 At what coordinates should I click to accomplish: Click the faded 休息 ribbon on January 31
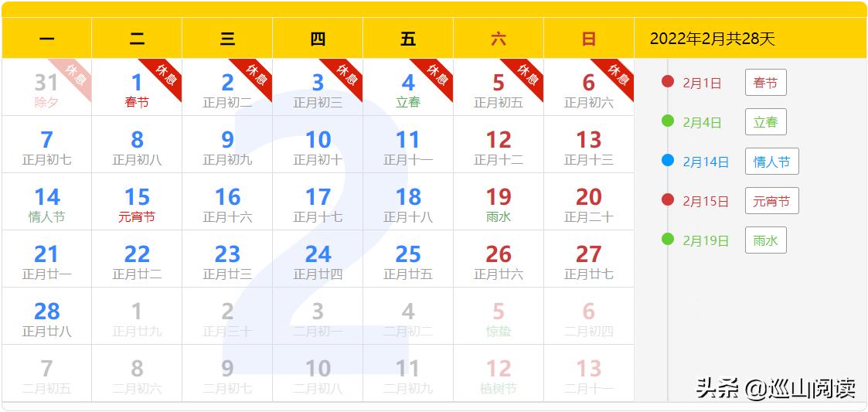point(75,75)
